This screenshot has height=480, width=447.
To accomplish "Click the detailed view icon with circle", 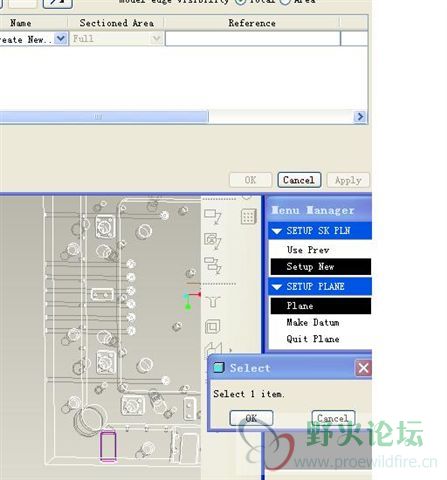I will click(x=213, y=241).
